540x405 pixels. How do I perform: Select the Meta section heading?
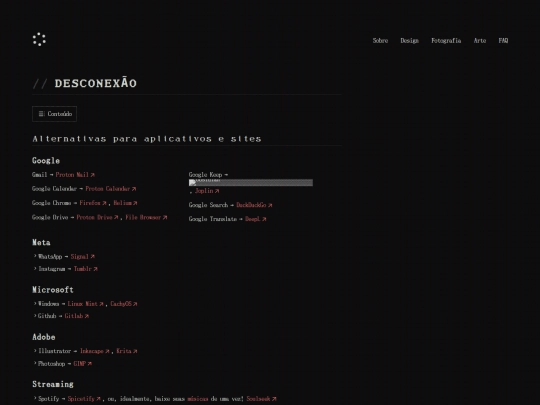click(x=41, y=242)
